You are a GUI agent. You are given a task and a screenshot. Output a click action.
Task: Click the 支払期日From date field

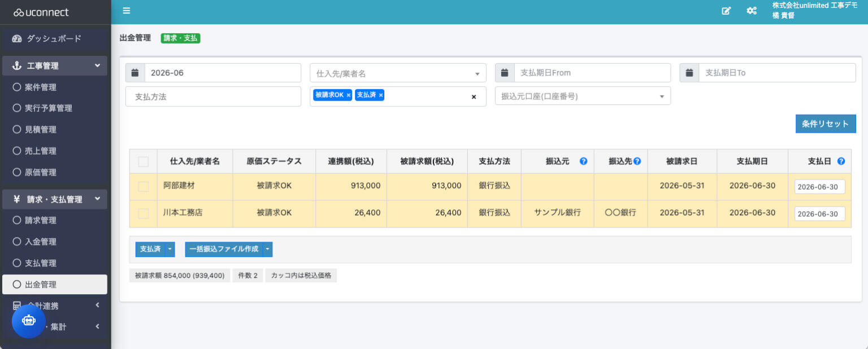pos(592,73)
